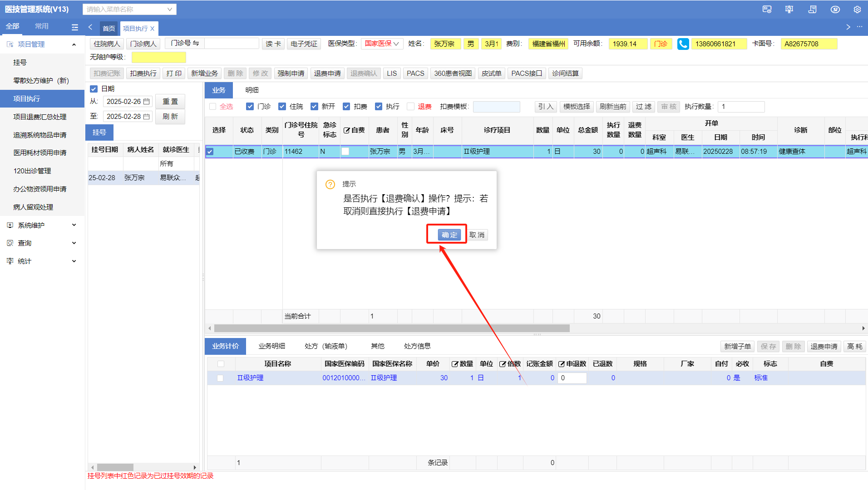Screen dimensions: 868x490
Task: Open calendar icon for the 至 date
Action: point(147,117)
